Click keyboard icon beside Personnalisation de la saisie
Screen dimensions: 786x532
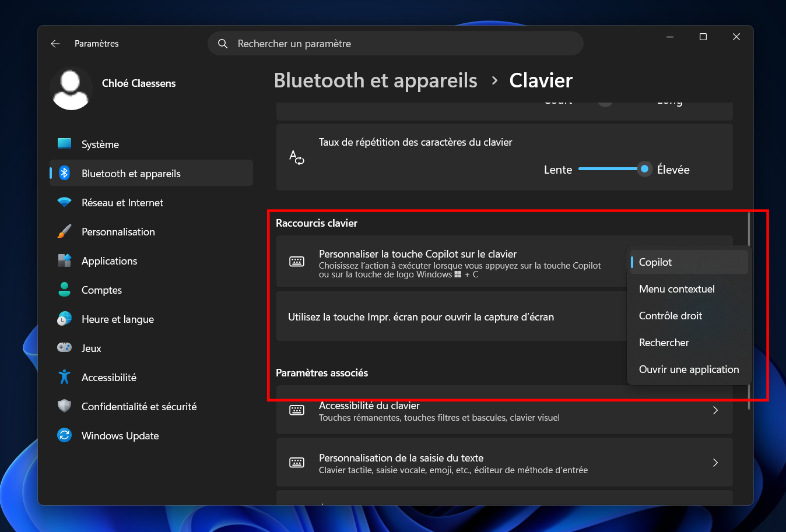(x=297, y=463)
